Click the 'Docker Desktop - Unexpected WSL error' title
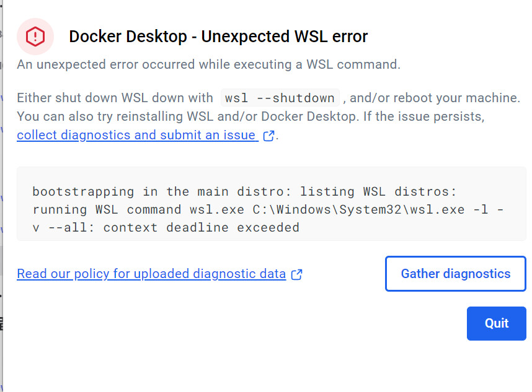Image resolution: width=532 pixels, height=392 pixels. click(218, 37)
